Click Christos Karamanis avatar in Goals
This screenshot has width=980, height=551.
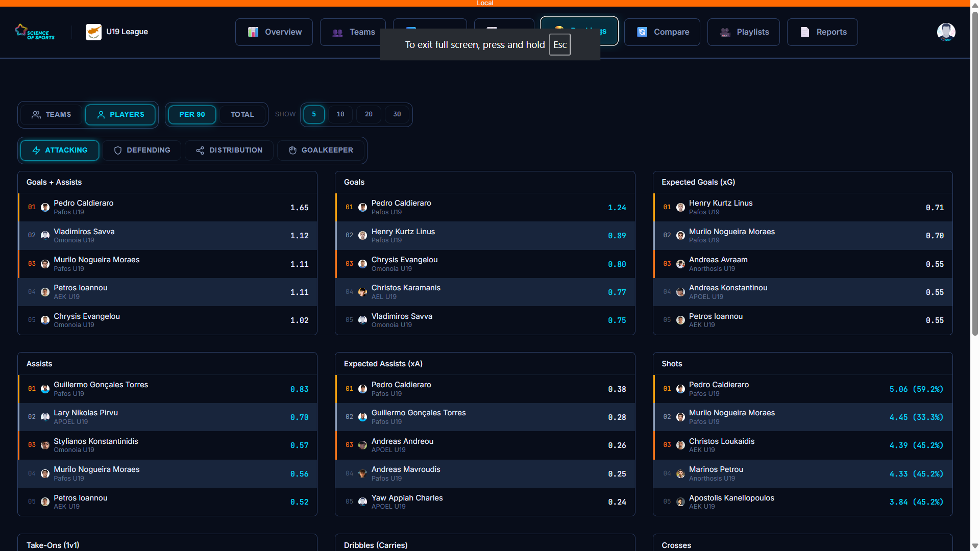[362, 292]
